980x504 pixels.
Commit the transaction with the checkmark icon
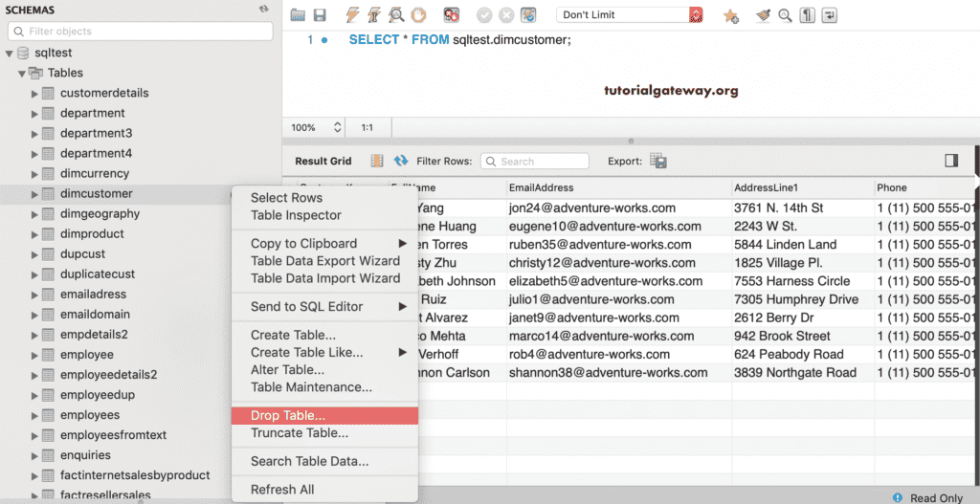pos(484,15)
